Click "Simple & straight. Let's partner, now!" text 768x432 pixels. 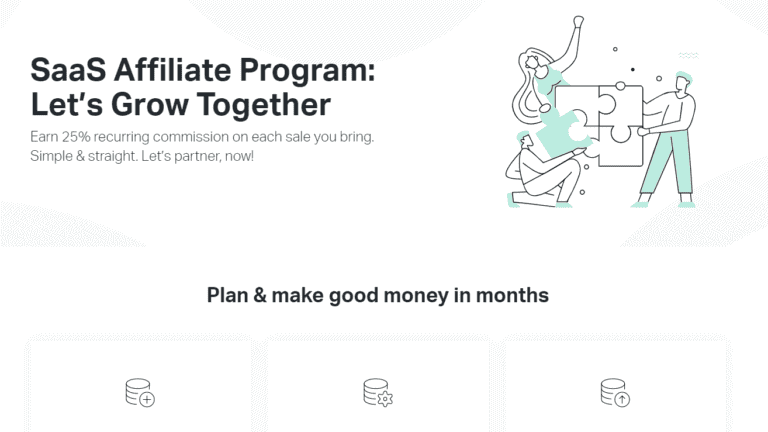142,156
